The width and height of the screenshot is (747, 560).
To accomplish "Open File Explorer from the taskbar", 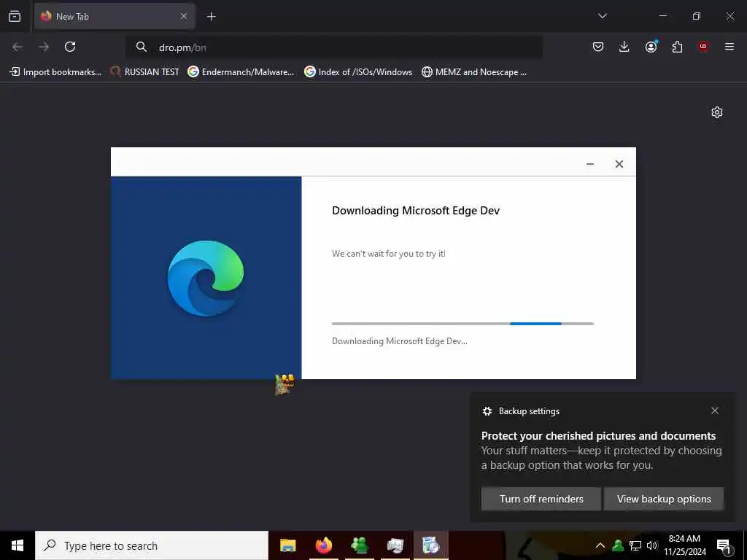I will pos(287,545).
